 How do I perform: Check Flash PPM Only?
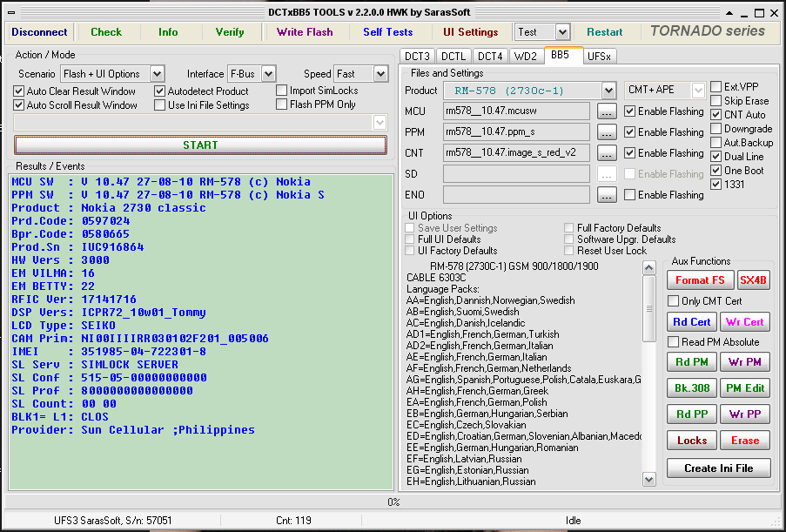316,104
